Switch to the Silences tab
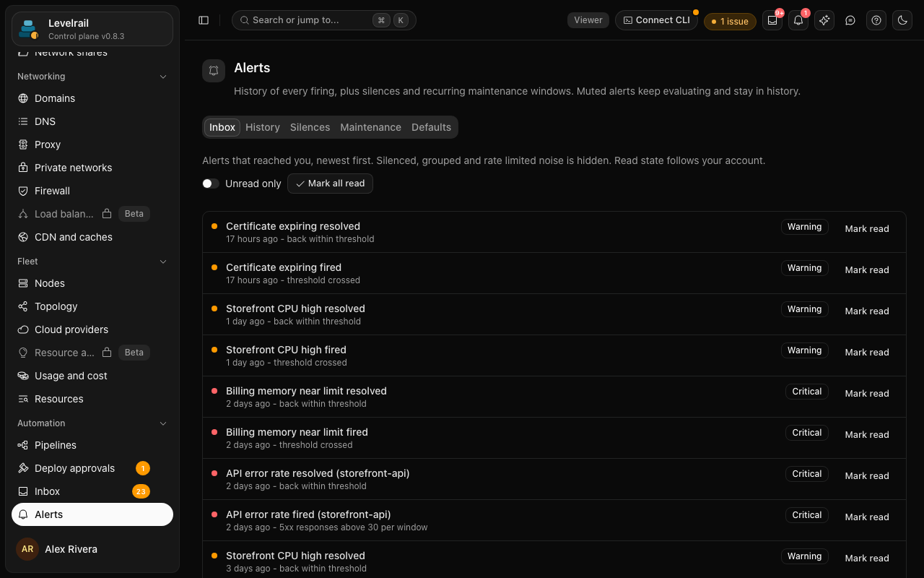The height and width of the screenshot is (578, 924). (310, 127)
